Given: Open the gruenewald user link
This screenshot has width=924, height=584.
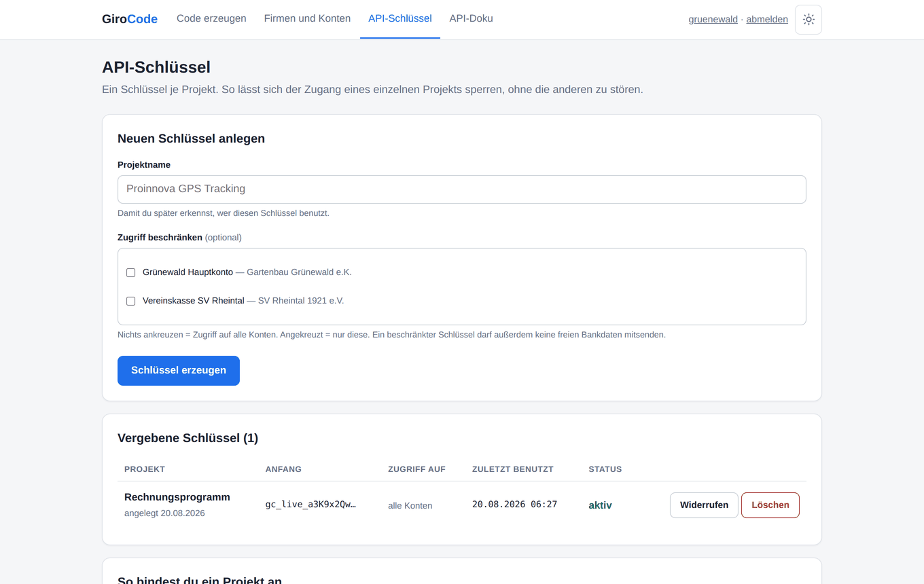Looking at the screenshot, I should click(713, 20).
